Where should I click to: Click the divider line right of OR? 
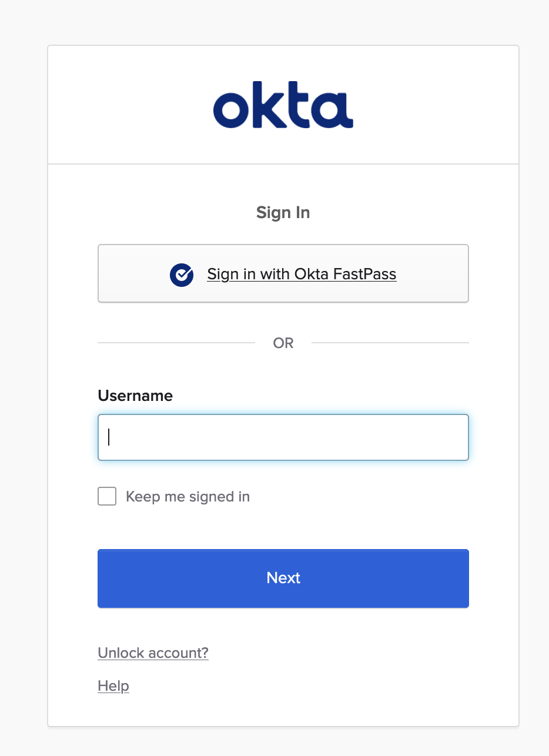click(x=390, y=343)
